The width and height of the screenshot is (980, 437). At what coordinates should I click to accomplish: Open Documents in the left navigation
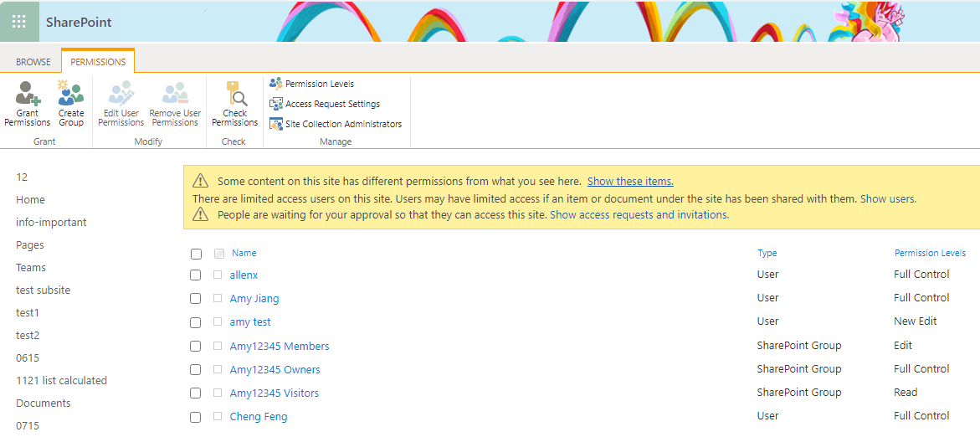click(44, 403)
